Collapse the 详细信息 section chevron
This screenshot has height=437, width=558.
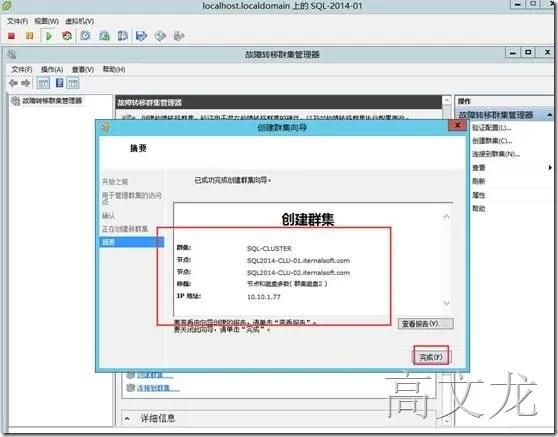click(x=127, y=419)
